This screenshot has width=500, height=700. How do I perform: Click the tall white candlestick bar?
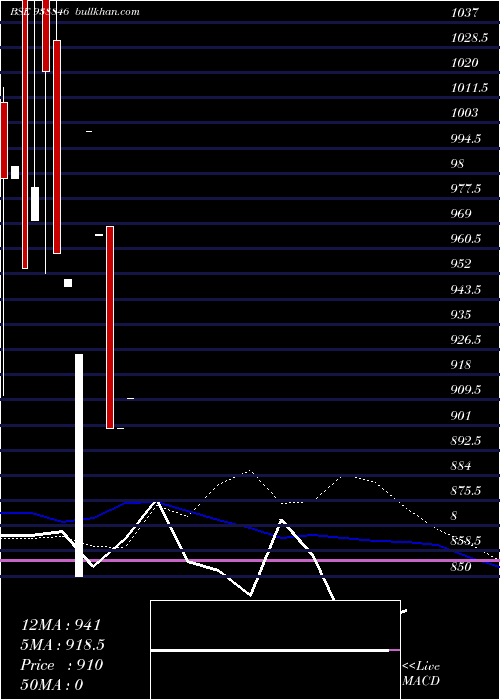click(79, 465)
